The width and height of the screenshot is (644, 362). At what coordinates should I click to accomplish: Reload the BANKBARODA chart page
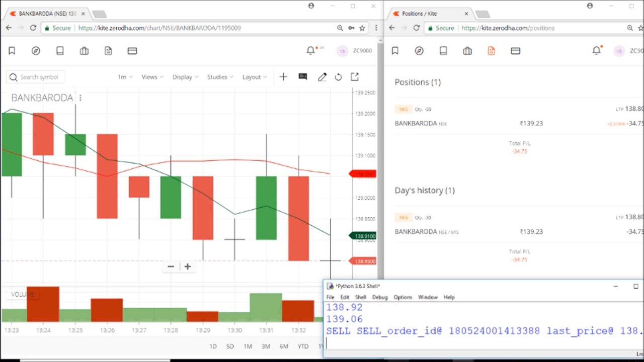(x=33, y=28)
